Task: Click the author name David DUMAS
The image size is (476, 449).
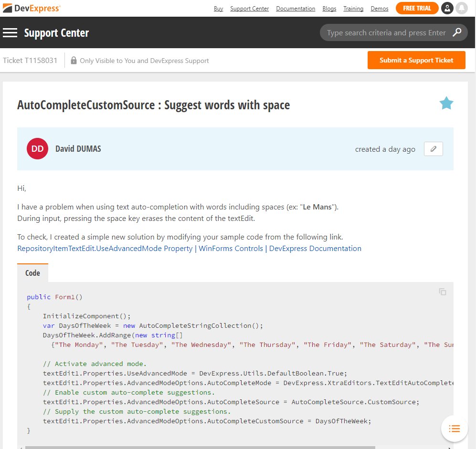Action: click(x=78, y=149)
